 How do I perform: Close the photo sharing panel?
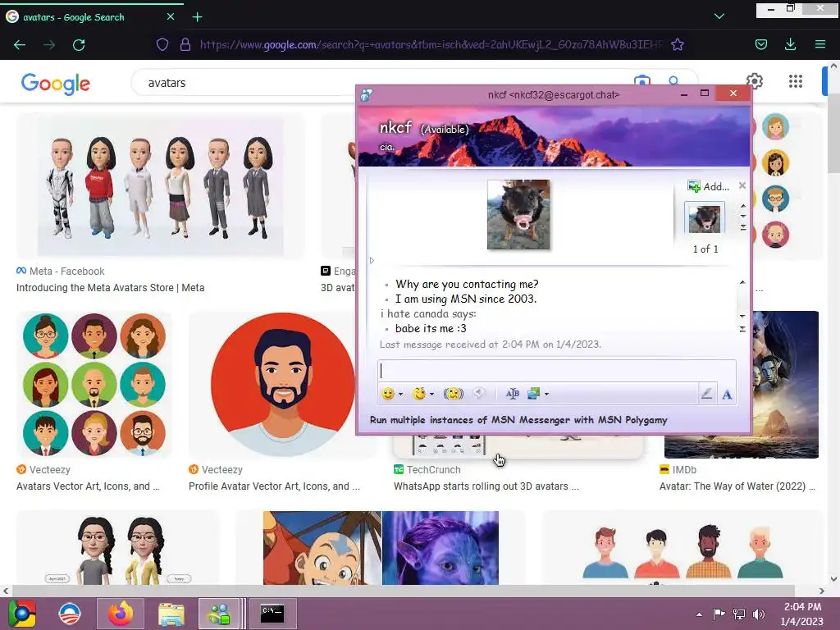pos(742,185)
